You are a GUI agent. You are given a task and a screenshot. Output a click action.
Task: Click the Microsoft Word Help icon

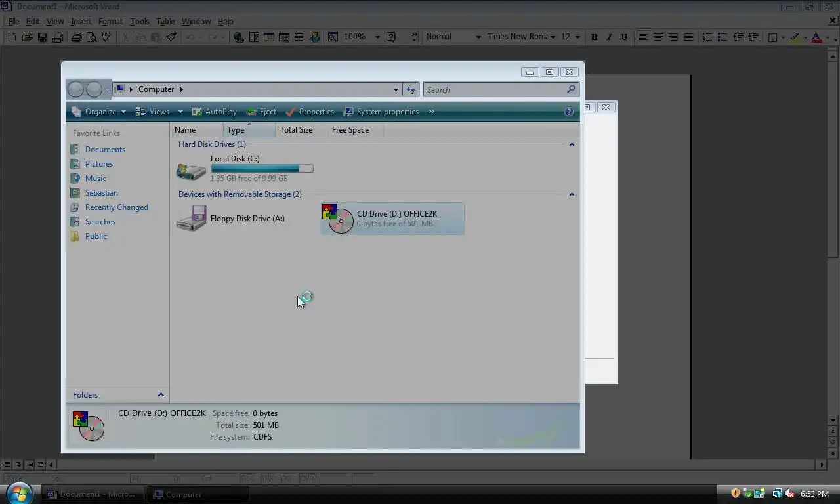(x=391, y=37)
